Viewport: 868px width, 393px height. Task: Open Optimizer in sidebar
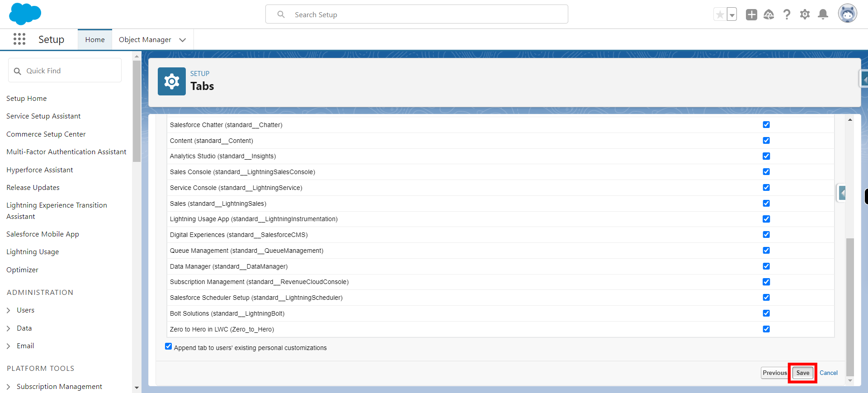[x=23, y=270]
